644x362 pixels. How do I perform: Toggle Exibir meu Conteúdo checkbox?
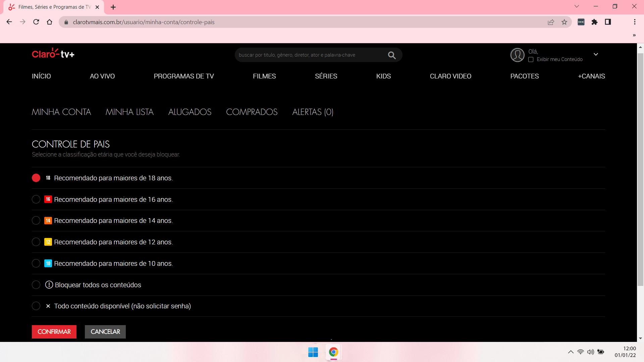531,59
